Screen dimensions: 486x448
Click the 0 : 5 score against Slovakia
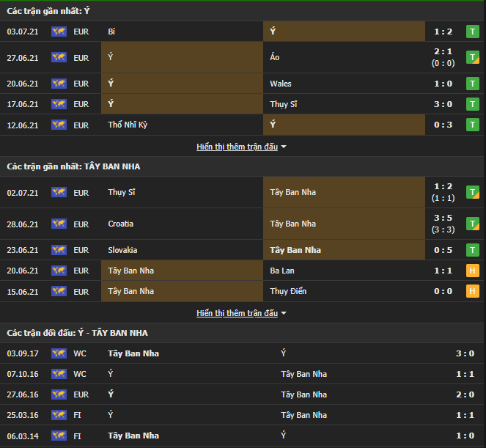[x=443, y=250]
